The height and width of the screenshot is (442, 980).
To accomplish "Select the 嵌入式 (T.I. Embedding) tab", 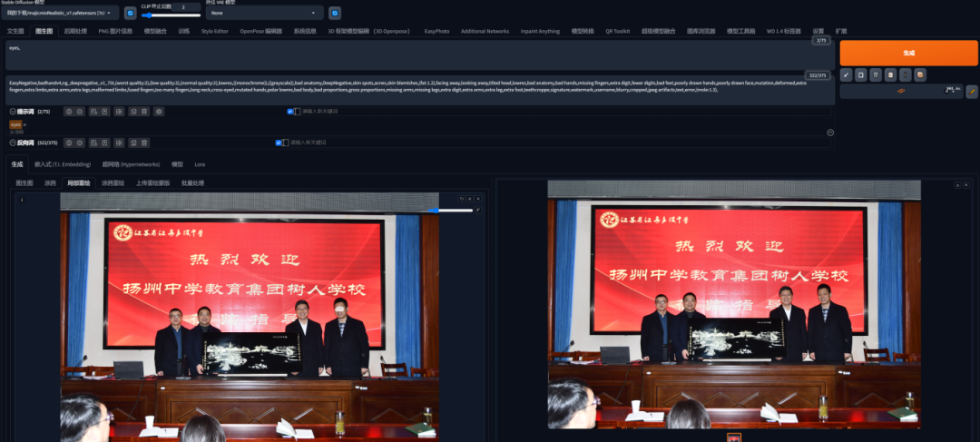I will coord(63,164).
